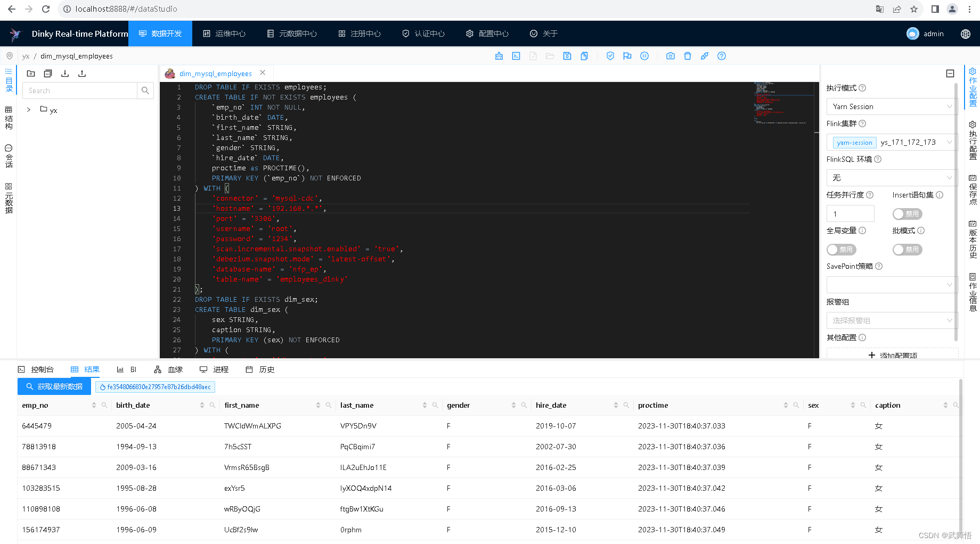Save the job using the save icon
980x544 pixels.
coord(567,56)
